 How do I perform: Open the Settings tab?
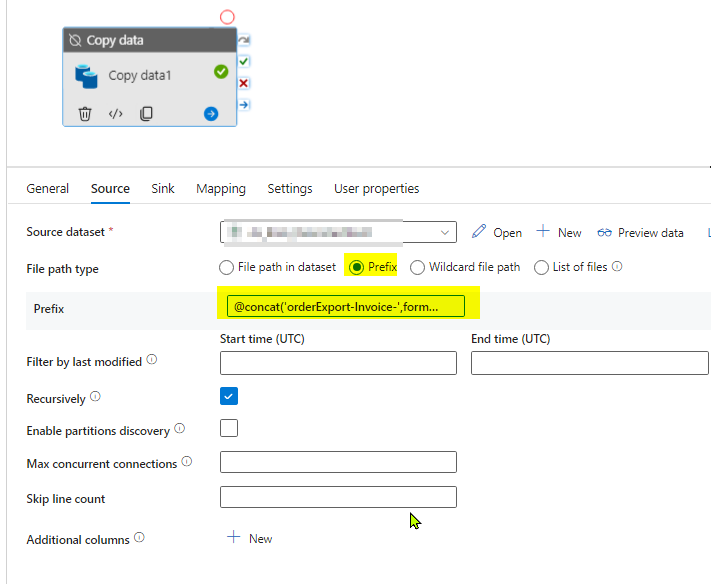click(x=290, y=189)
